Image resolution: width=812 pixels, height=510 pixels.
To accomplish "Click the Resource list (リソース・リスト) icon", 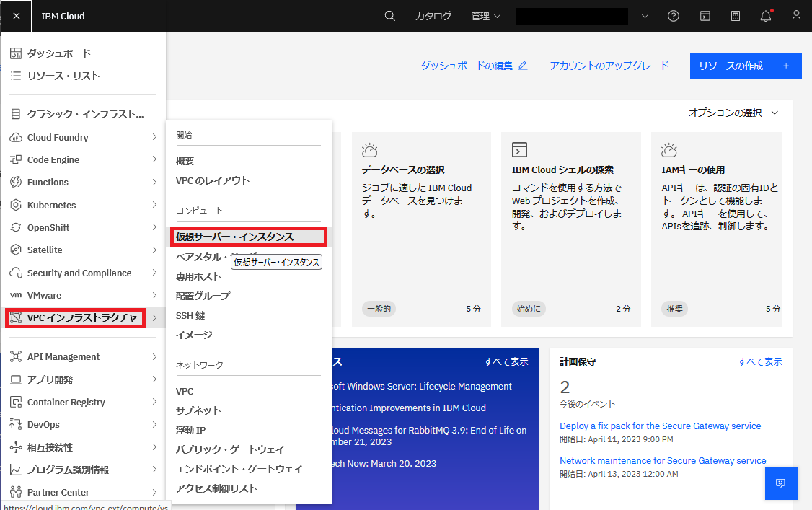I will (x=16, y=76).
